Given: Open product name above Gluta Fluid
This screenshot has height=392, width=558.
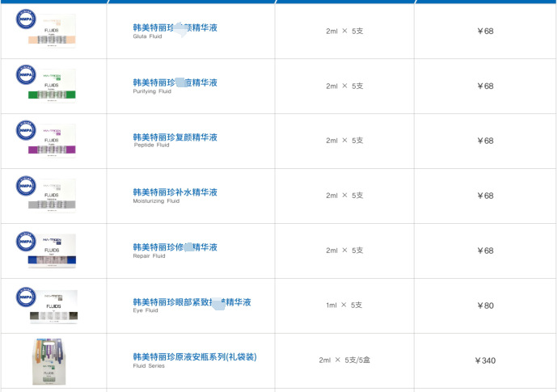Looking at the screenshot, I should point(175,27).
